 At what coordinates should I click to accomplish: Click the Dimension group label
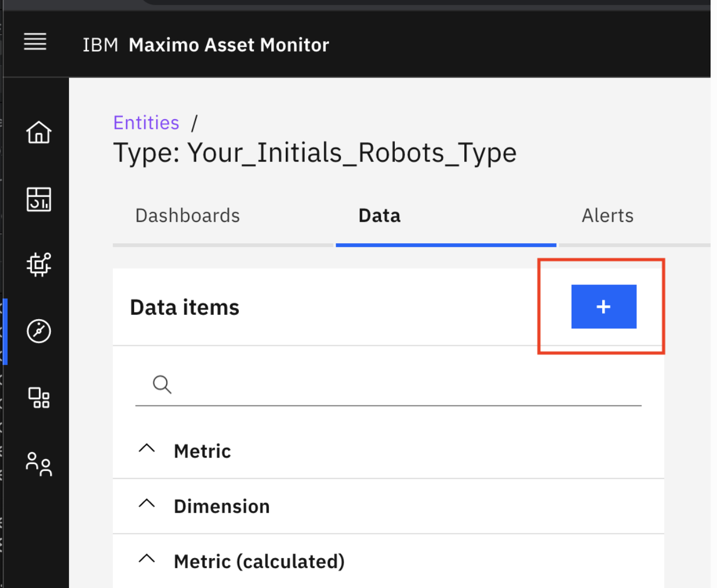(222, 506)
